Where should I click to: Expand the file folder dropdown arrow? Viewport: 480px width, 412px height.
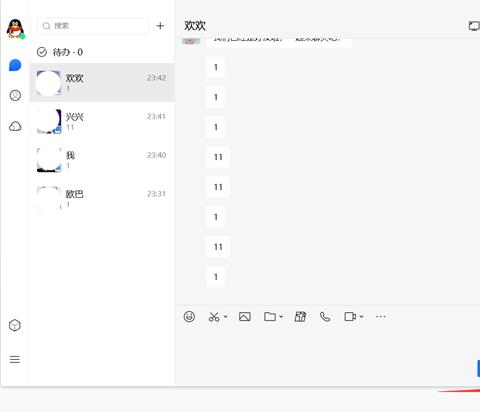(x=281, y=316)
